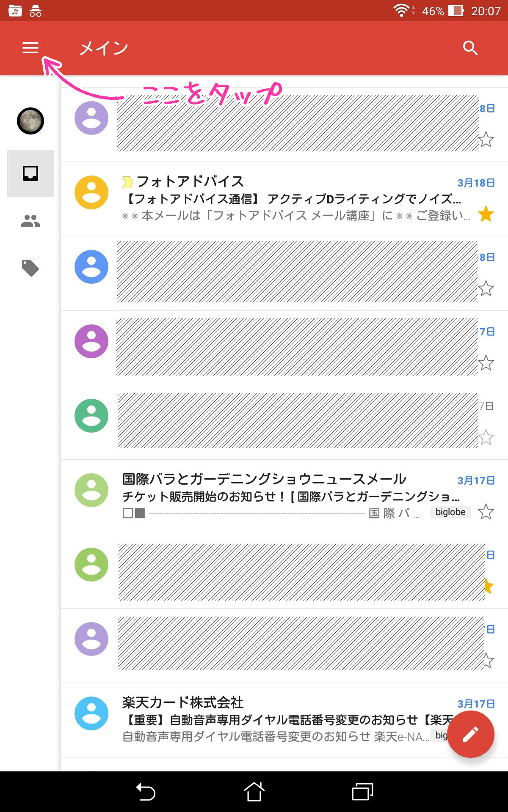Select the 楽天カード株式会社 sender avatar
Screen dimensions: 508x812
coord(91,713)
